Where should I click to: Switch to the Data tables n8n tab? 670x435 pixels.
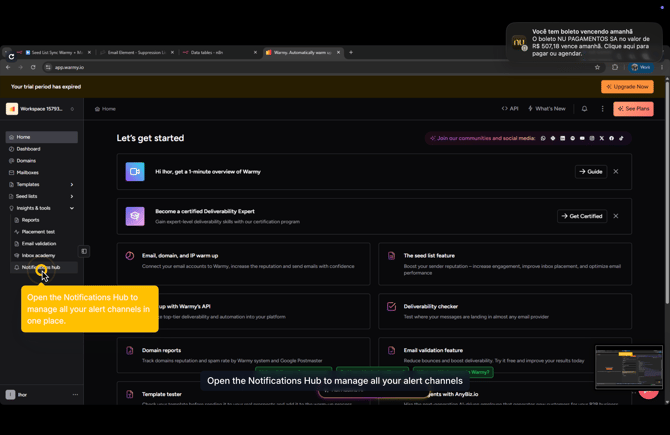point(219,53)
